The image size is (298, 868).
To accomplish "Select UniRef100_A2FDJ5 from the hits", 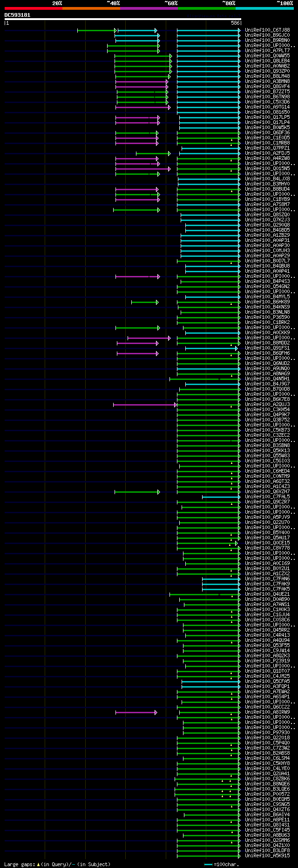I will coord(267,153).
